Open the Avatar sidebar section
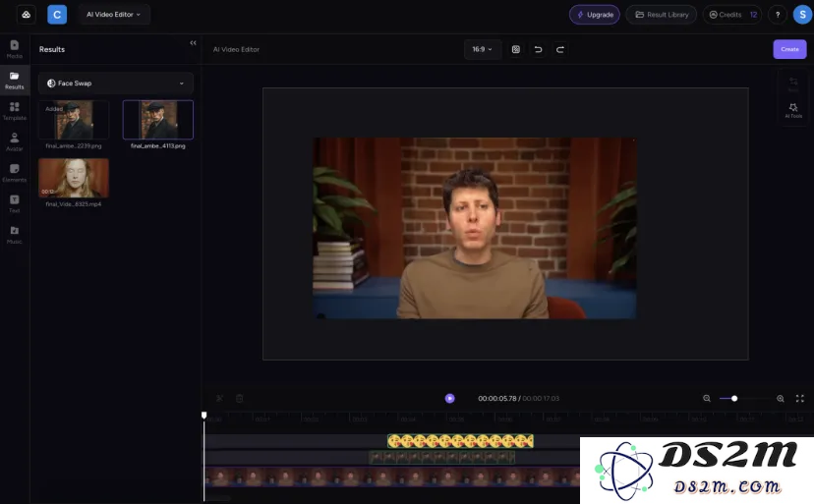This screenshot has width=814, height=504. 15,141
